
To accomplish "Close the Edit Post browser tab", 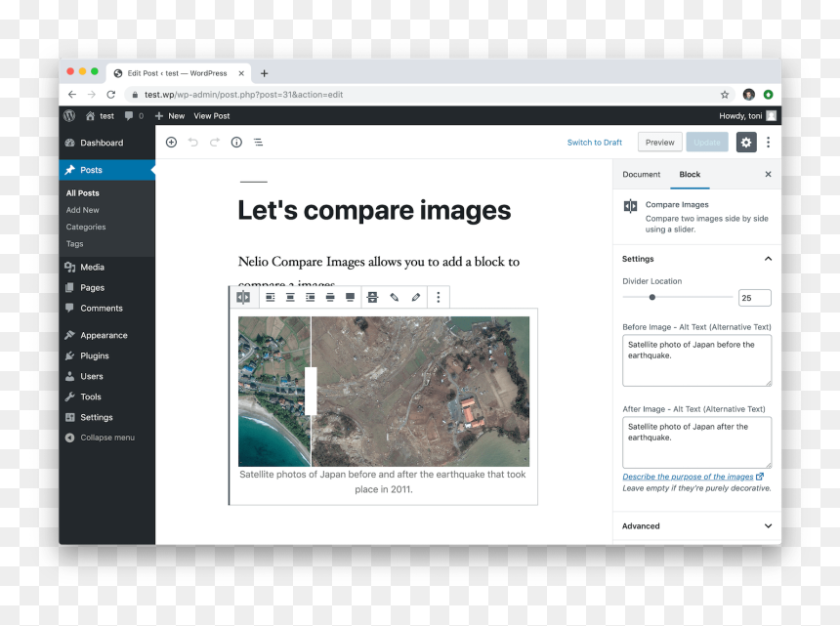I will 241,73.
